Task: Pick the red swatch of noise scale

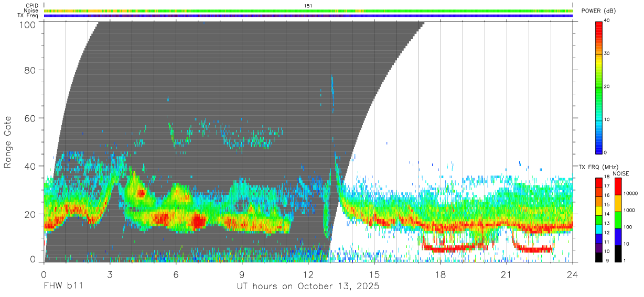Action: (618, 186)
